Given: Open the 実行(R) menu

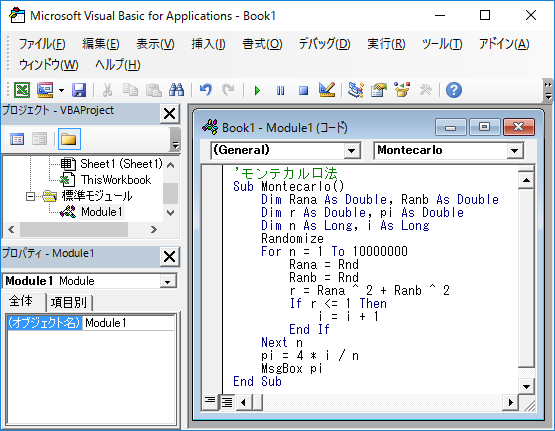Looking at the screenshot, I should point(386,44).
